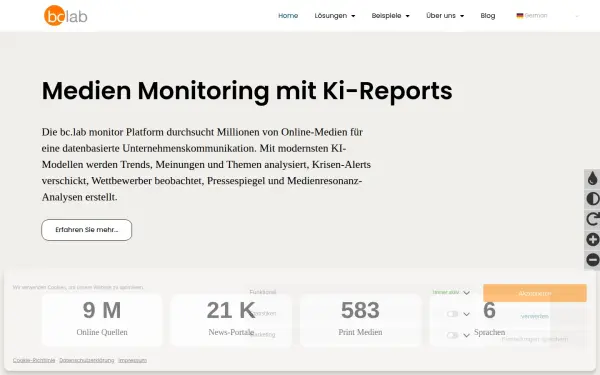Click the water drop accessibility icon

tap(592, 179)
